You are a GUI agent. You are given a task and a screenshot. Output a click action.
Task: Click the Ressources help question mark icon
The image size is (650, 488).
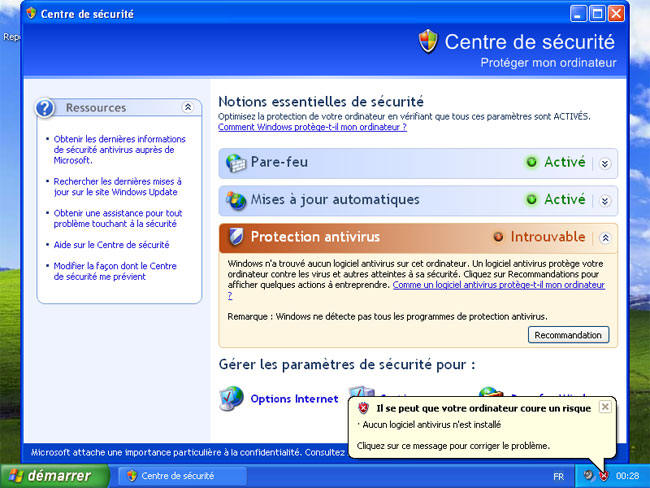tap(46, 108)
